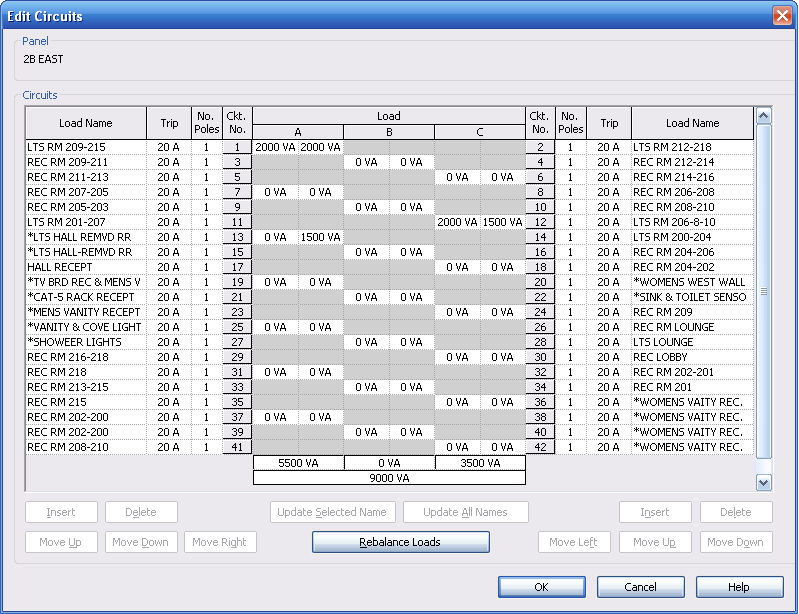Select circuit number 41 button
The height and width of the screenshot is (614, 799).
coord(237,447)
